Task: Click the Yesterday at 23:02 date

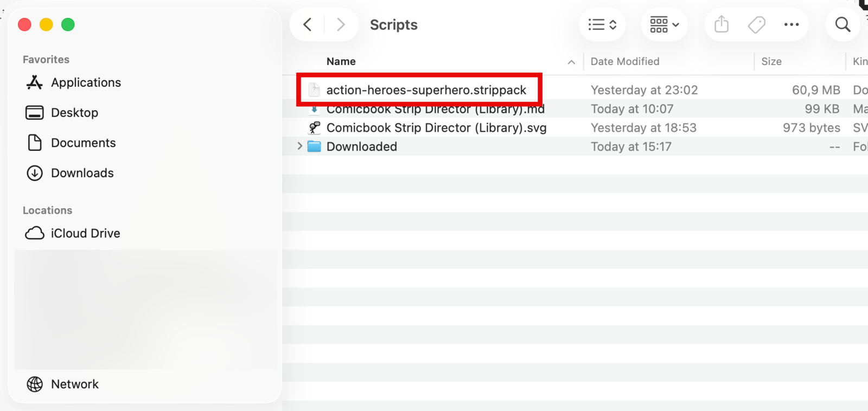Action: coord(644,90)
